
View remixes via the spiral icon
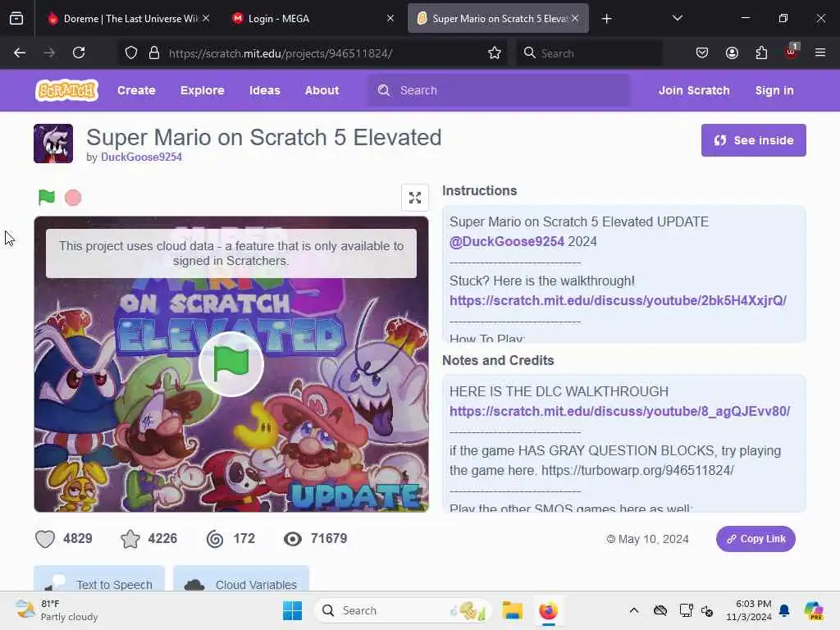[x=215, y=539]
